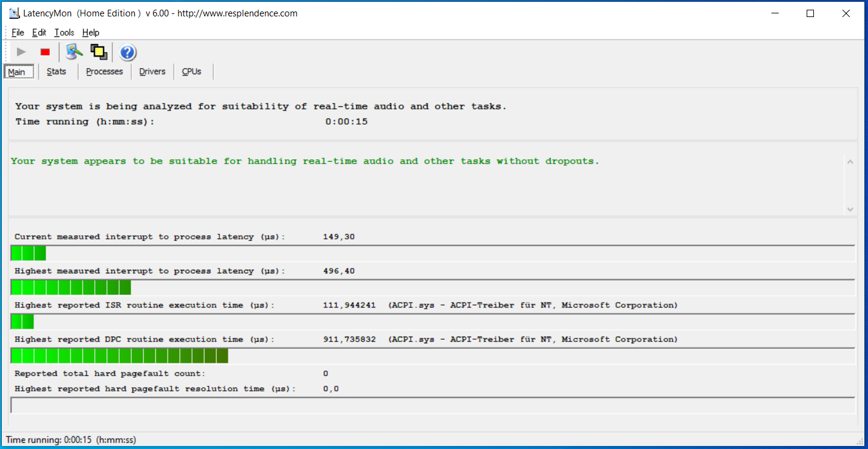
Task: Switch to the Stats tab
Action: [x=56, y=72]
